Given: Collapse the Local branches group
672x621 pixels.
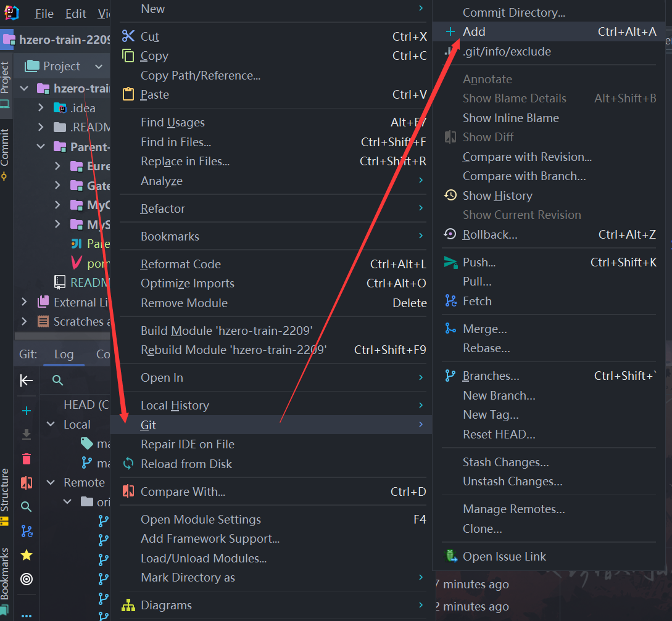Looking at the screenshot, I should 51,424.
